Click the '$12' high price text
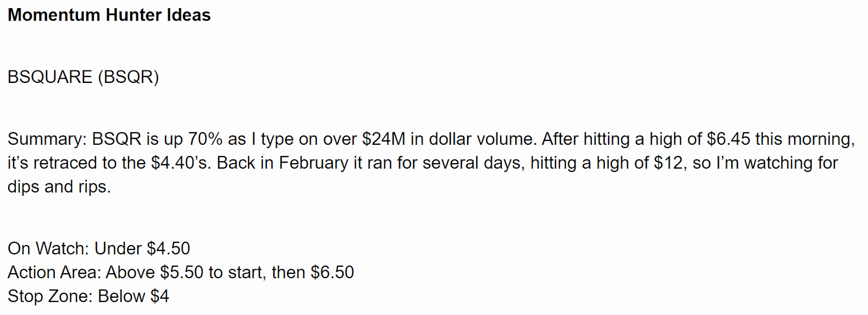The height and width of the screenshot is (315, 868). (668, 163)
